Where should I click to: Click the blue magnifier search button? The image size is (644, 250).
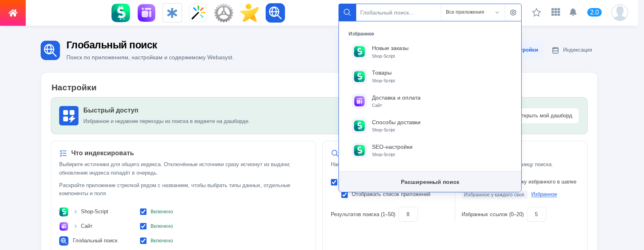(x=347, y=12)
